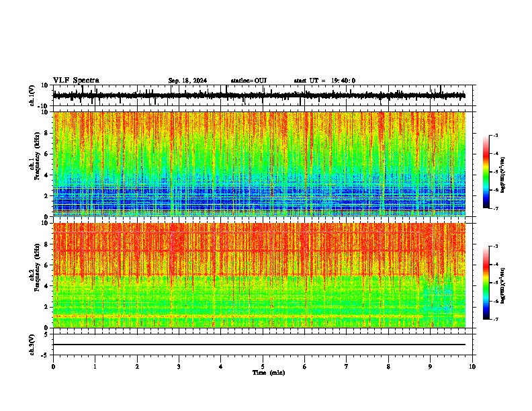This screenshot has height=411, width=532.
Task: Click the ch.1 voltage waveform trace
Action: [x=259, y=95]
